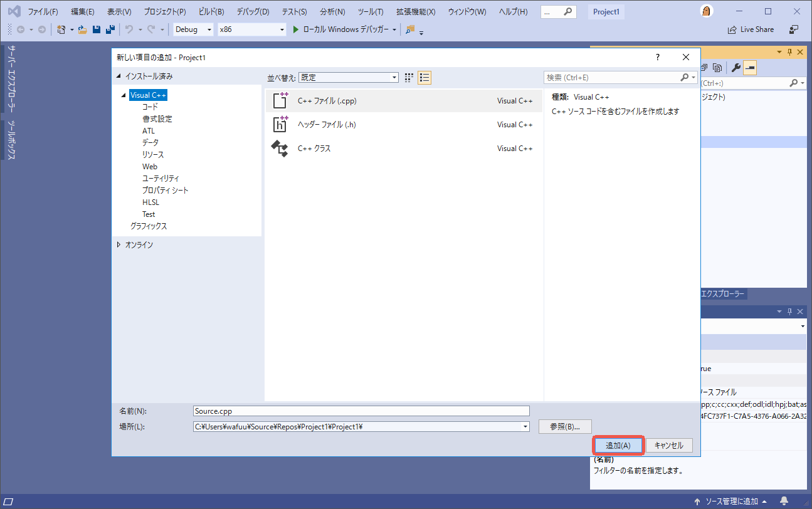Open notifications bell in status bar
This screenshot has height=509, width=812.
pyautogui.click(x=784, y=501)
